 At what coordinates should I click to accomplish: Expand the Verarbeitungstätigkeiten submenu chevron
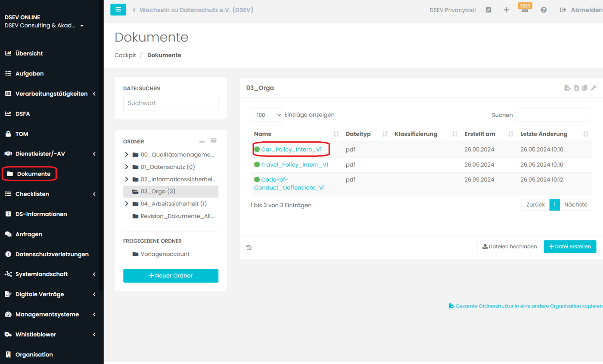[x=94, y=94]
